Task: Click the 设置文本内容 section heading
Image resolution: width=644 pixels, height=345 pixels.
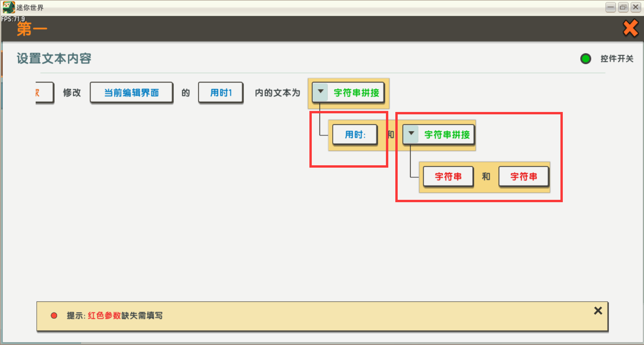Action: (x=54, y=59)
